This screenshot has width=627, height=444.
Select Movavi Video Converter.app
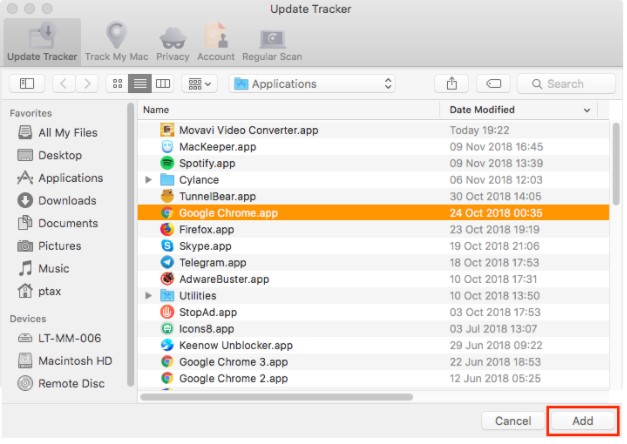pyautogui.click(x=373, y=130)
